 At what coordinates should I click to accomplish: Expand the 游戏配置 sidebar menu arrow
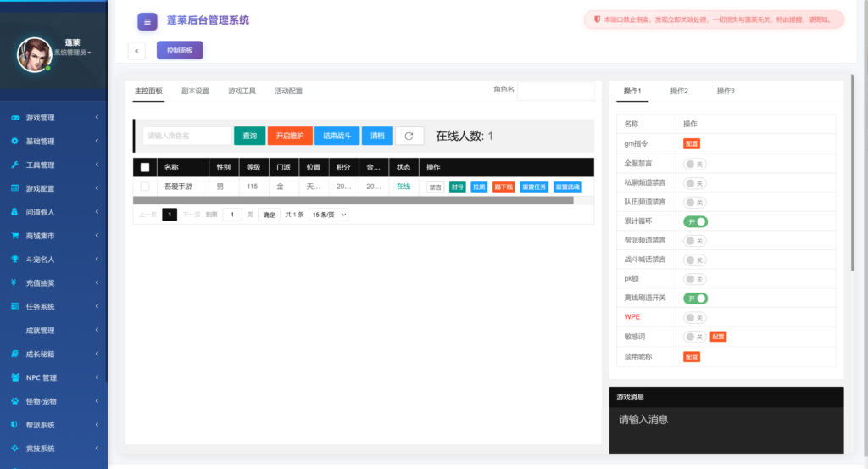point(97,188)
